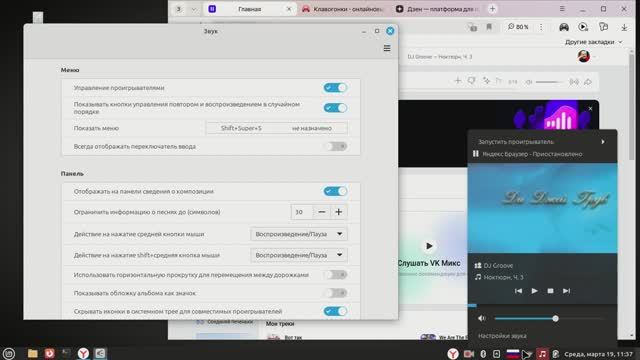Skip to next track in sound applet
This screenshot has width=640, height=360.
[x=566, y=291]
